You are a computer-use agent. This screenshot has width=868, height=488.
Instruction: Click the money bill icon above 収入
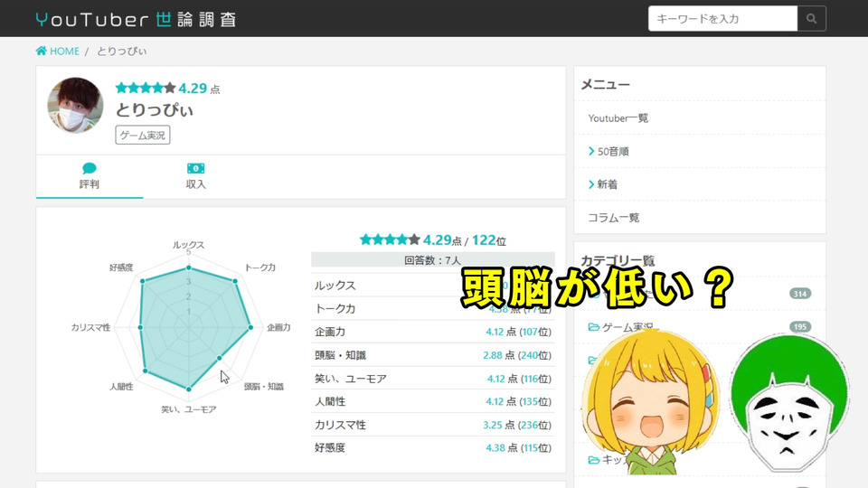pos(195,168)
